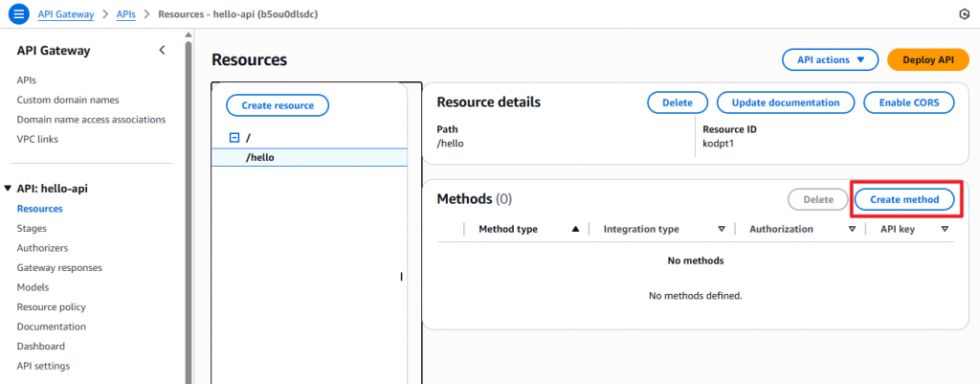Click Enable CORS button

(x=908, y=102)
